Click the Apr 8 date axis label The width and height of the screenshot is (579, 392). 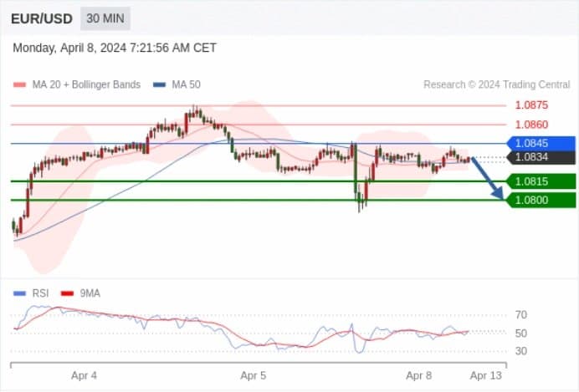pos(418,376)
